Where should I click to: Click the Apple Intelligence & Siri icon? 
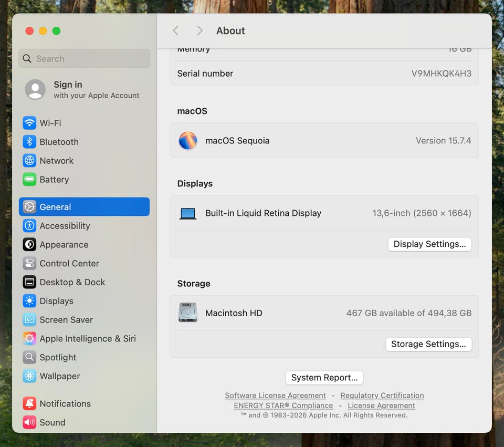[29, 339]
